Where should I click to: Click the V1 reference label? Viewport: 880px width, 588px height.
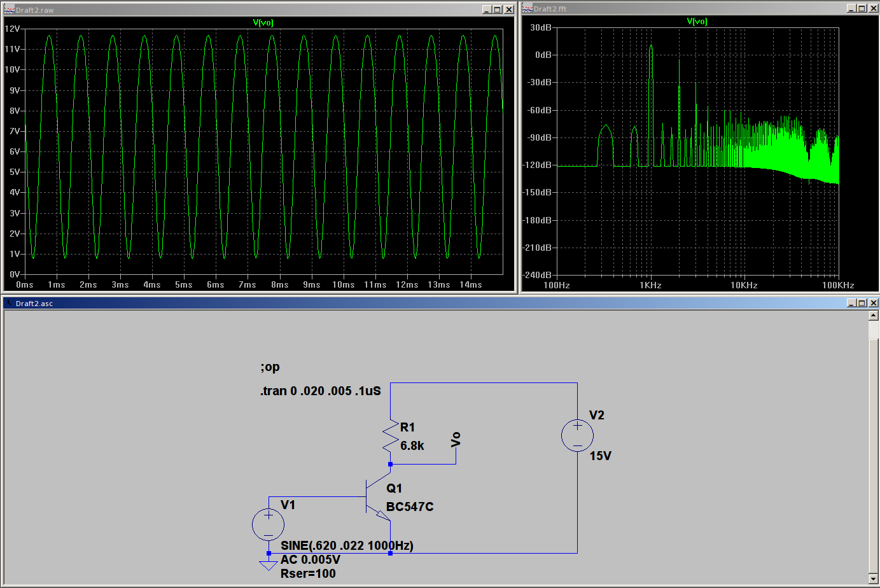point(288,505)
